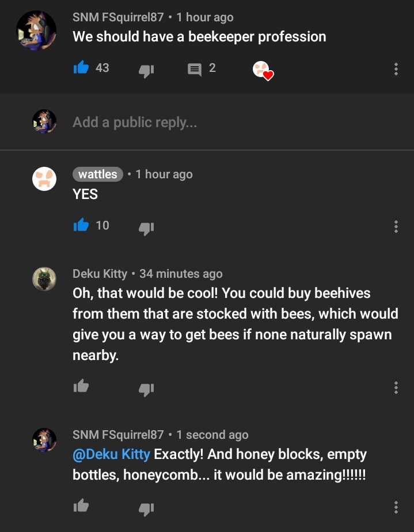This screenshot has width=414, height=532.
Task: Dislike the honey blocks reply
Action: click(x=146, y=509)
